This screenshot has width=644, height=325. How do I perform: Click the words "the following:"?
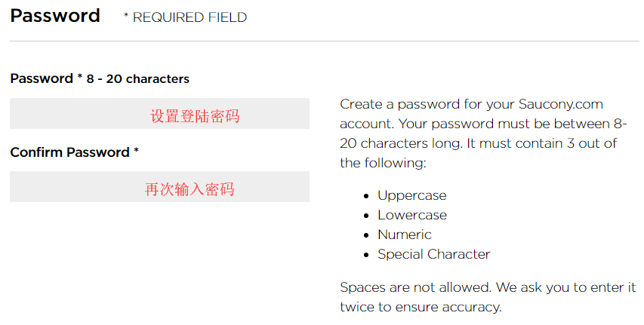[384, 163]
